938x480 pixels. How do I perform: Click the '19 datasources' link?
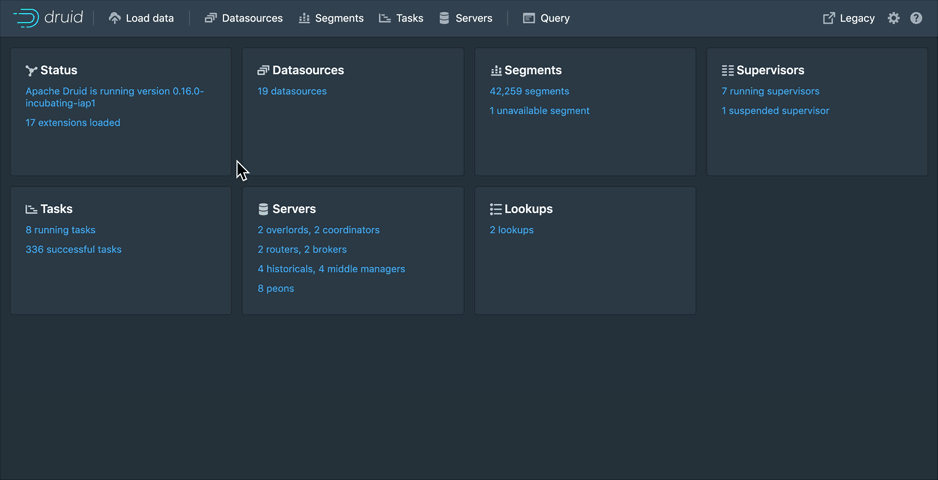292,91
